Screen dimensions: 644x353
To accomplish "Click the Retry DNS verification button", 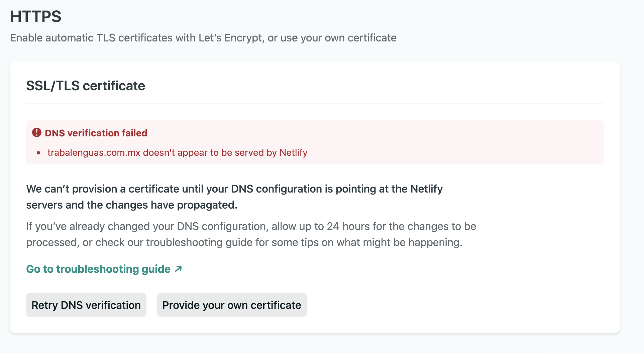I will click(86, 305).
